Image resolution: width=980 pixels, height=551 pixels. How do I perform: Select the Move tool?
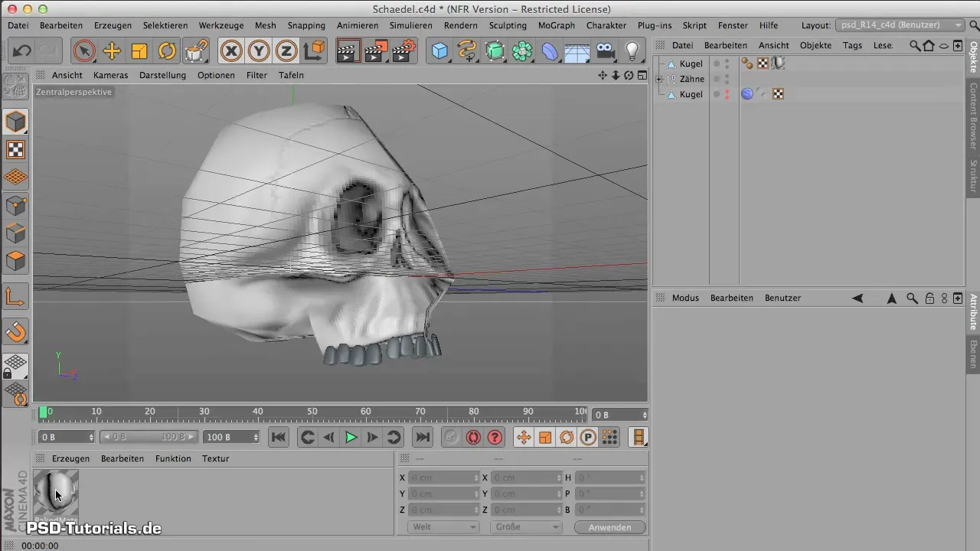coord(112,51)
